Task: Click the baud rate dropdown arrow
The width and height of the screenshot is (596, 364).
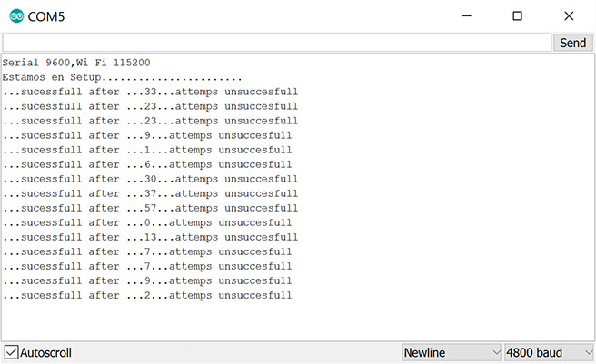Action: (x=589, y=352)
